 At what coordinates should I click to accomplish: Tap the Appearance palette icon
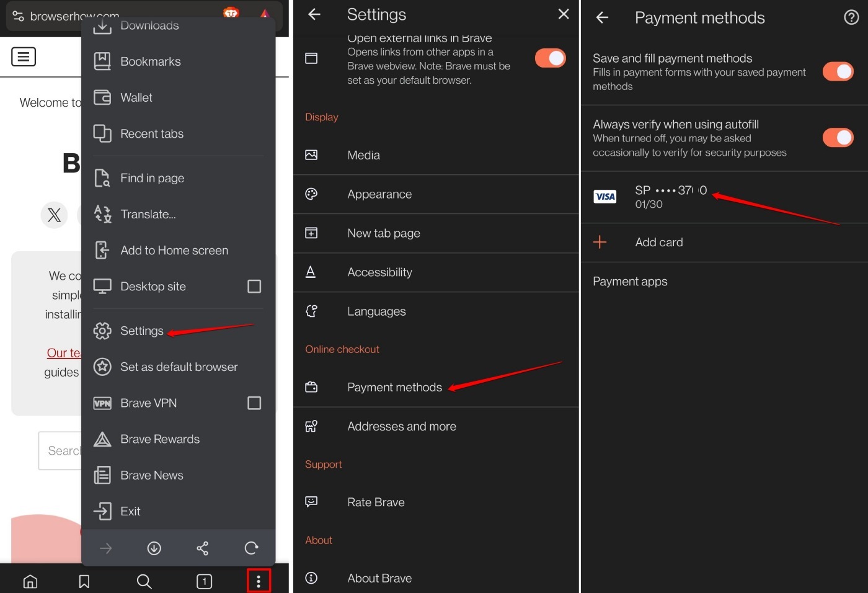311,195
